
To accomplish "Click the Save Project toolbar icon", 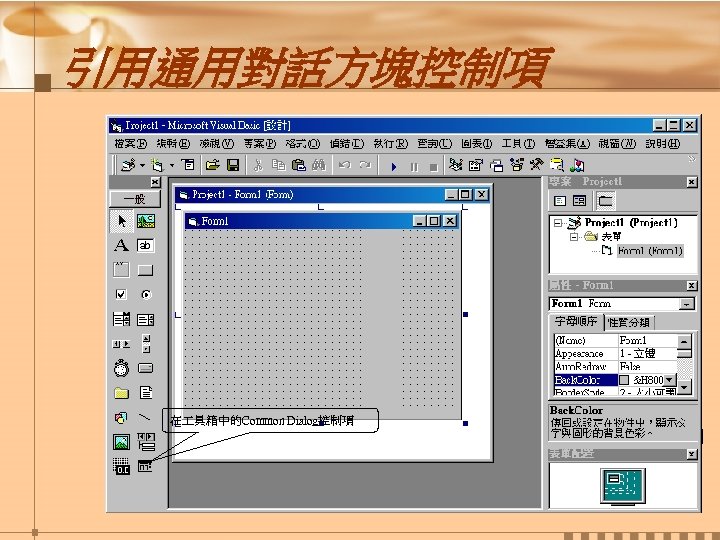I will coord(233,165).
